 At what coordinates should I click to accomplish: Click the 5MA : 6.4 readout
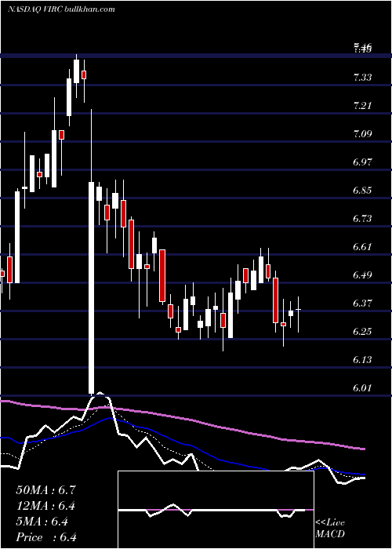pyautogui.click(x=42, y=522)
